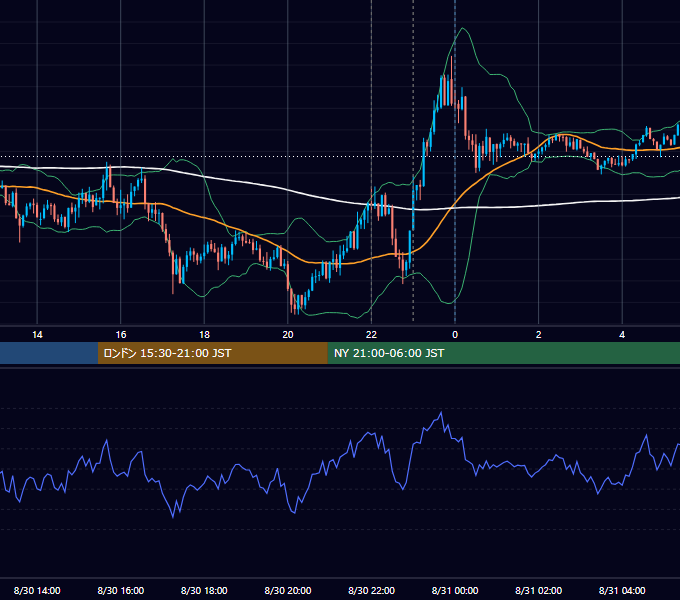Click the London 15:30-21:00 JST session bar
The height and width of the screenshot is (600, 680).
(x=212, y=353)
